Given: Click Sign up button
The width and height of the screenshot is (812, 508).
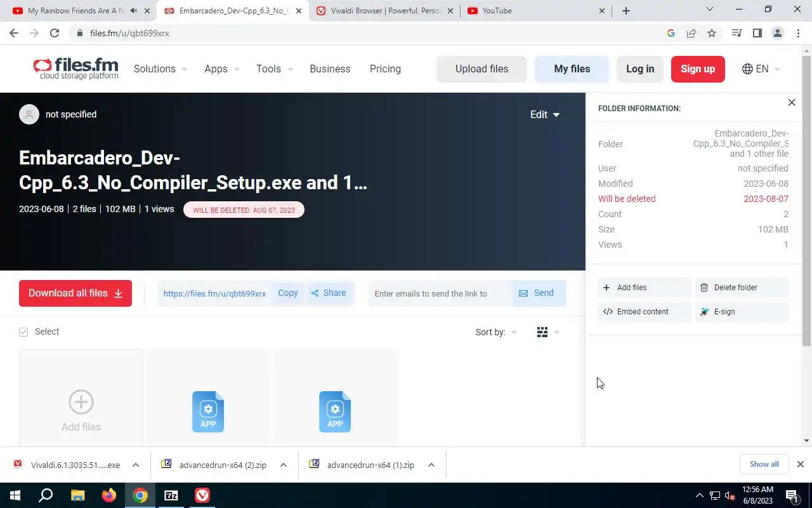Looking at the screenshot, I should 698,69.
